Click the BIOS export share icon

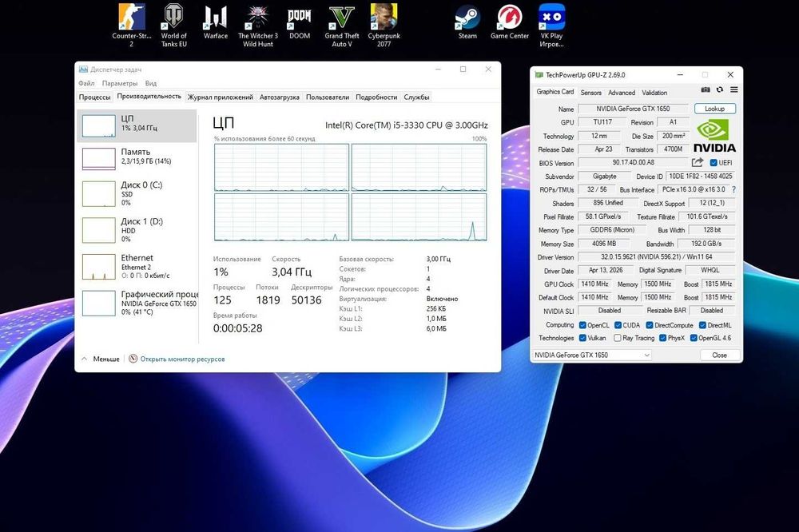[x=698, y=163]
